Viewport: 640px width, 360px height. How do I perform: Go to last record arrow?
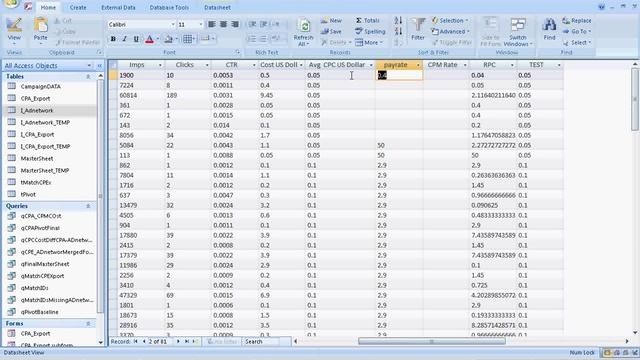pyautogui.click(x=187, y=342)
